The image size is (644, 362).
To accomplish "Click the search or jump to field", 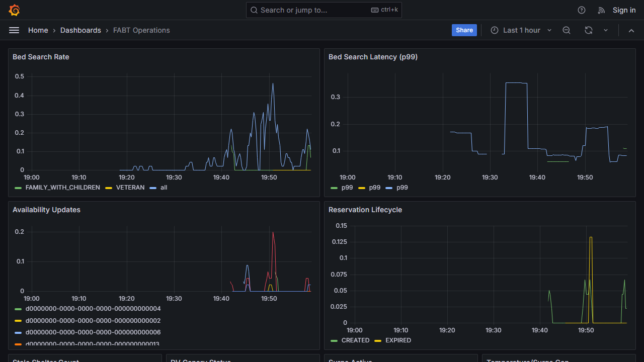I will (x=312, y=10).
